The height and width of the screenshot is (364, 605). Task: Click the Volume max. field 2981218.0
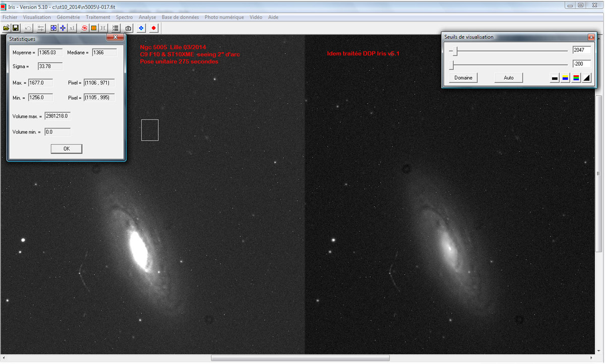[57, 116]
